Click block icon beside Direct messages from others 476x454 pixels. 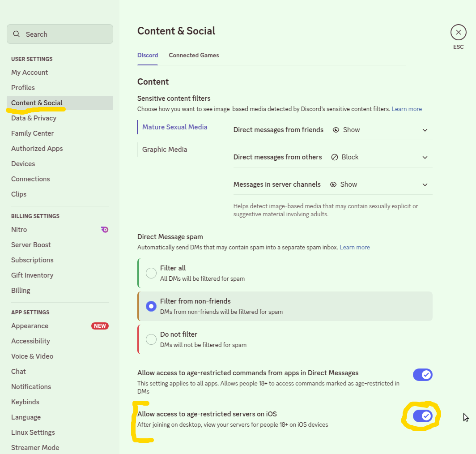point(335,157)
